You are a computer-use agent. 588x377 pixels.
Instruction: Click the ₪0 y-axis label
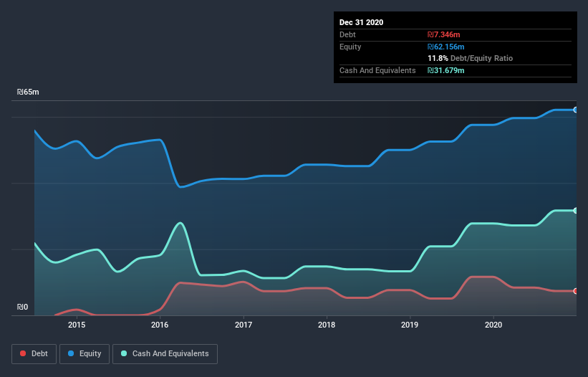[22, 307]
